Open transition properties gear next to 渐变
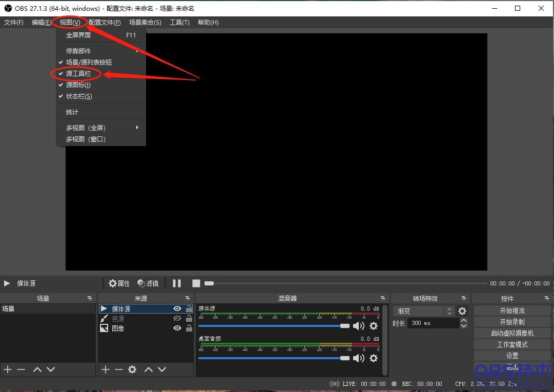This screenshot has width=554, height=392. [462, 311]
